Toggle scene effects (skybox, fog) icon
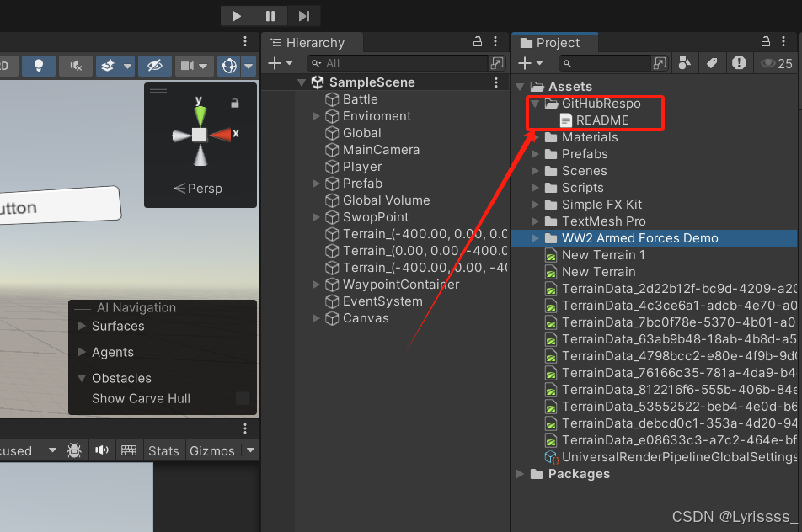The image size is (802, 532). coord(108,66)
